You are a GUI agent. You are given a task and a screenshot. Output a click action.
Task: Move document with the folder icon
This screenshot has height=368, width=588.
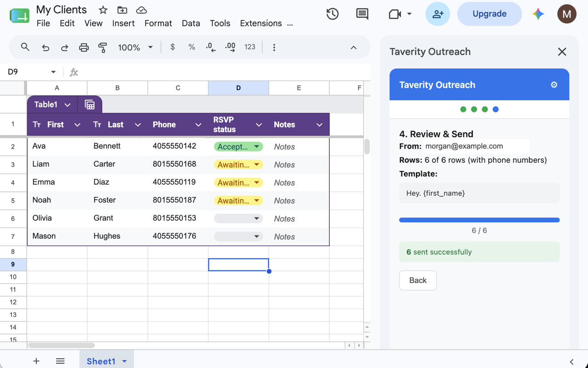[122, 10]
